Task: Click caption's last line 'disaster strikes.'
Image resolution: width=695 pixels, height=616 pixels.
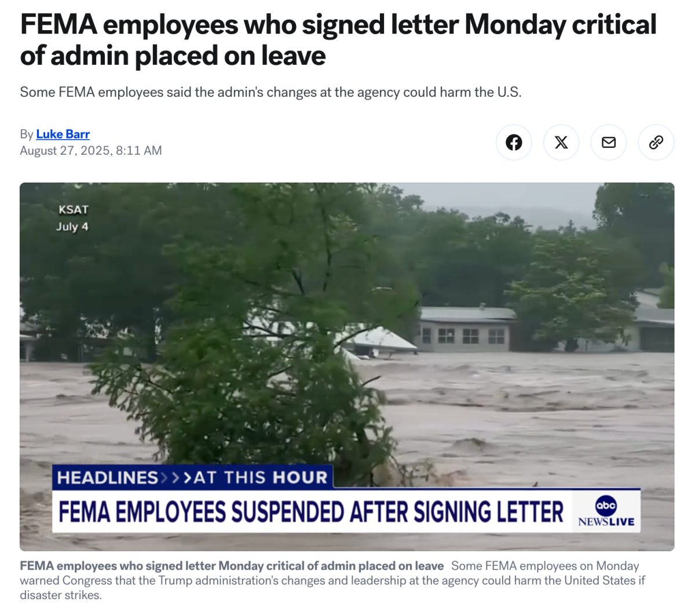Action: click(x=61, y=595)
